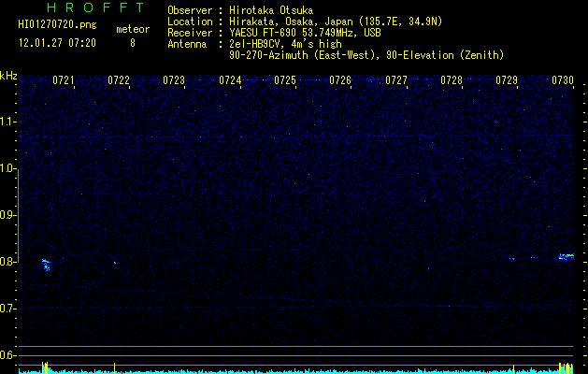Click the date stamp 12.01.27 07:20
The height and width of the screenshot is (374, 588).
(57, 43)
